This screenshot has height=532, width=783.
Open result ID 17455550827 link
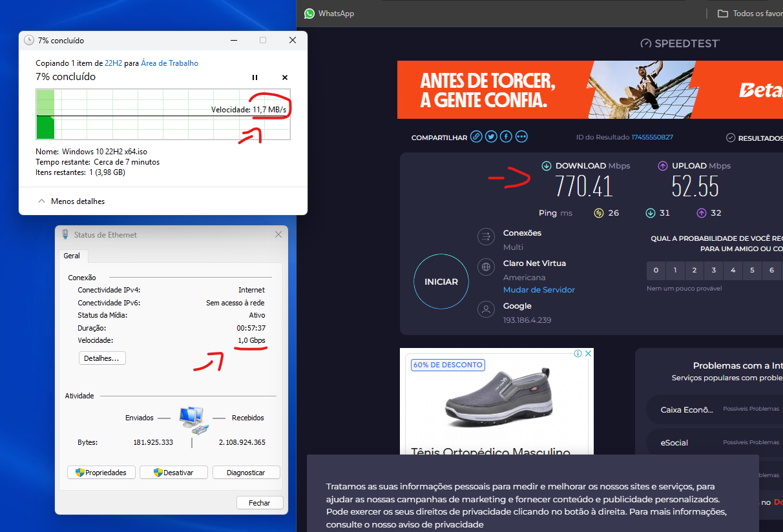tap(652, 137)
